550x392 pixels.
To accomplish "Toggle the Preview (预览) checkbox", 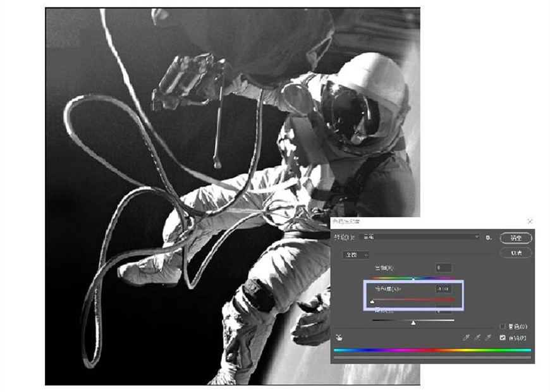I will pyautogui.click(x=503, y=338).
